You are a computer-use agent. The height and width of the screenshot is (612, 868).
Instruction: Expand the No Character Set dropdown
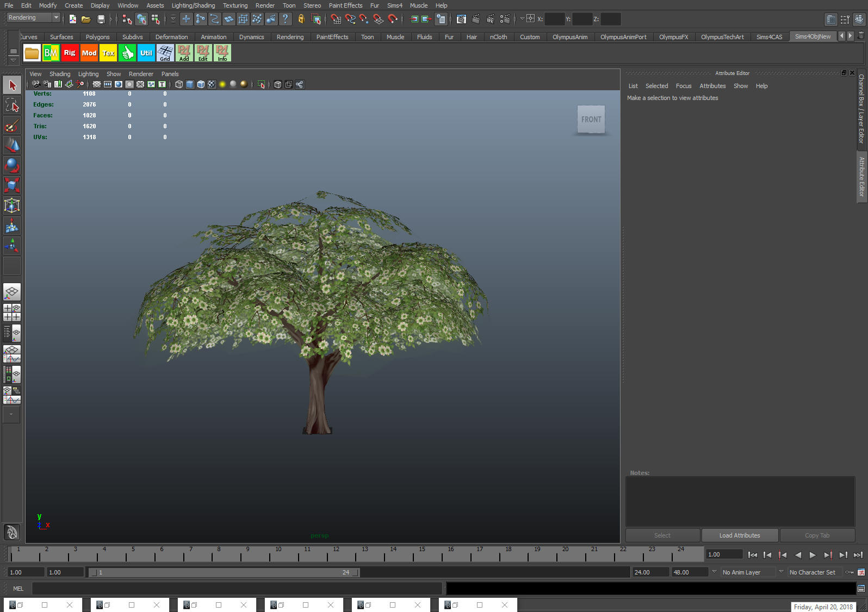coord(815,572)
